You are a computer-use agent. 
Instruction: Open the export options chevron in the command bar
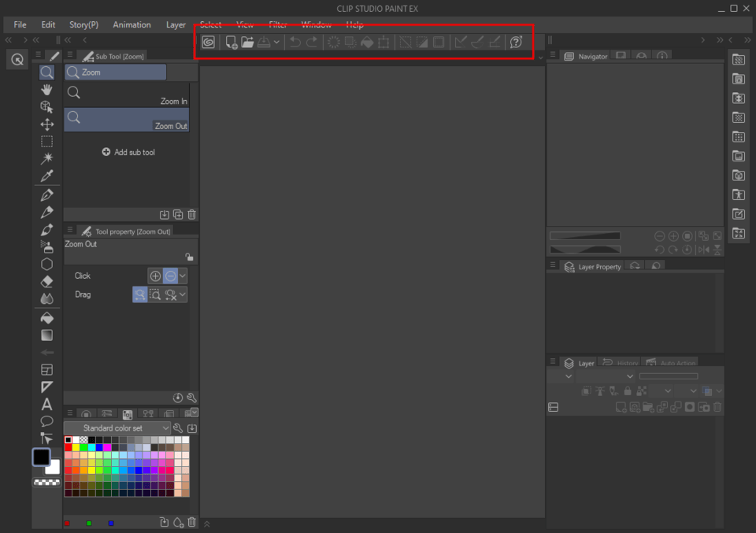click(x=276, y=42)
